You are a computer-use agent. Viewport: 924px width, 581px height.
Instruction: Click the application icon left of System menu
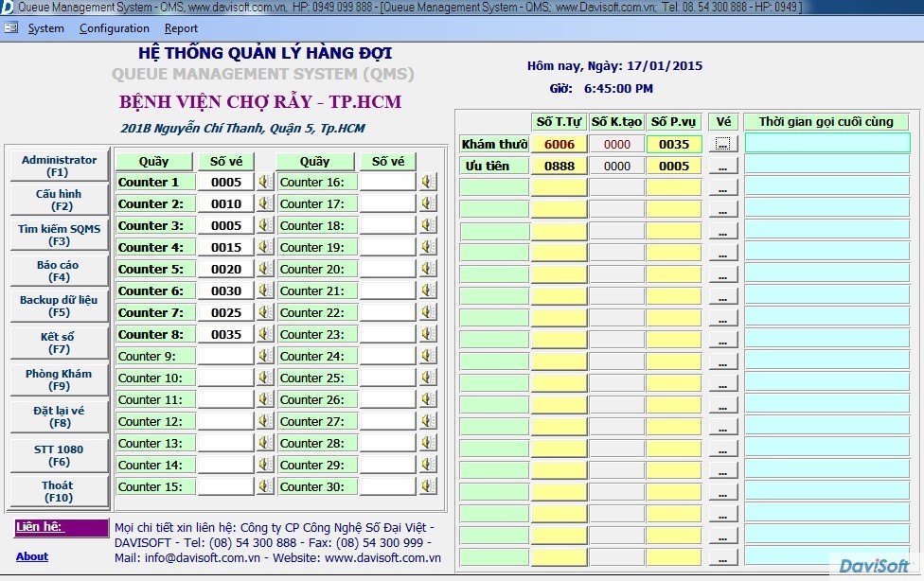[12, 28]
